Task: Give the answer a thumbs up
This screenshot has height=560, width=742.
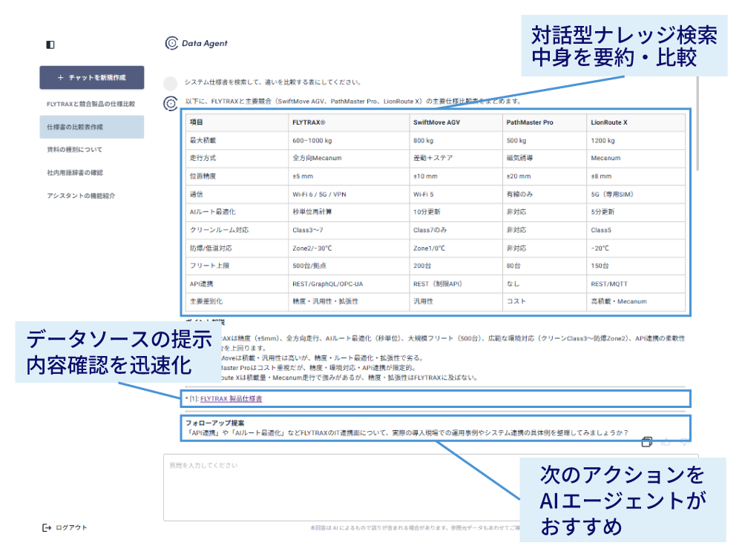Action: pos(666,442)
